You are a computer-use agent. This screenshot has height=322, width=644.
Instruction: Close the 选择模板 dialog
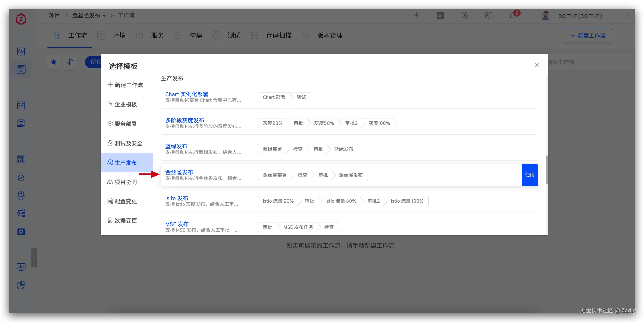(x=536, y=65)
